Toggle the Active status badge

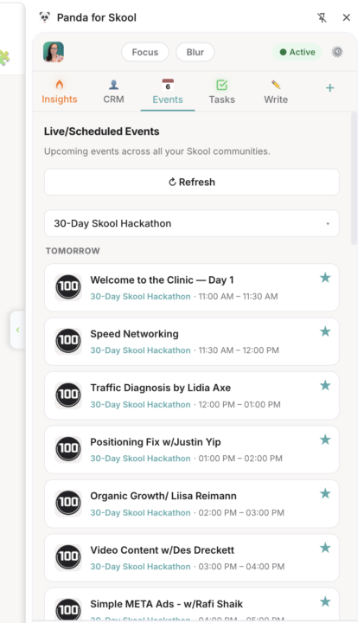point(297,52)
